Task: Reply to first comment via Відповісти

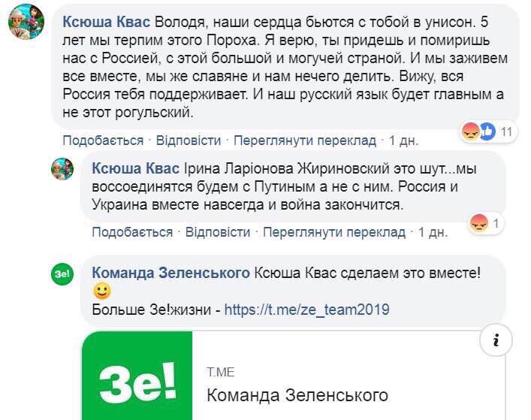Action: coord(189,141)
